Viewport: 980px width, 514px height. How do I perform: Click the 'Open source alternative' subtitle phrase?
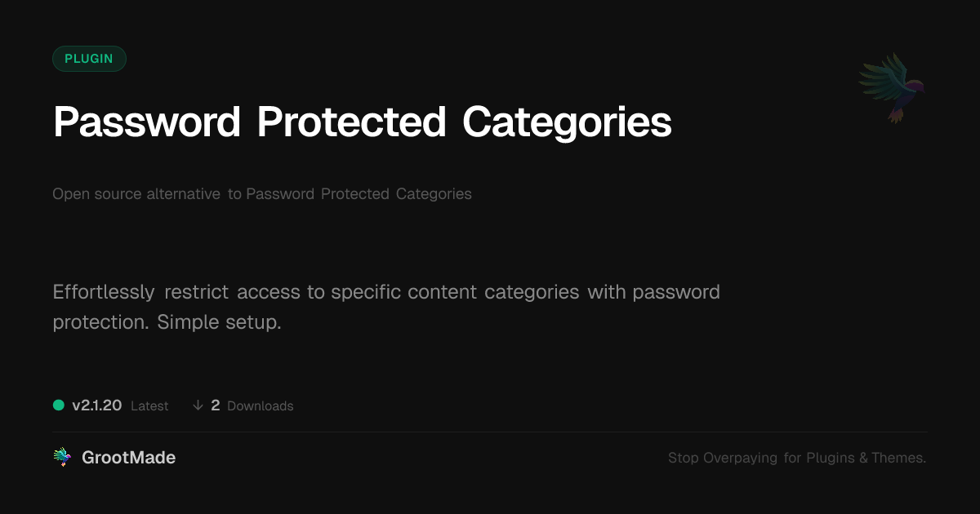click(136, 194)
